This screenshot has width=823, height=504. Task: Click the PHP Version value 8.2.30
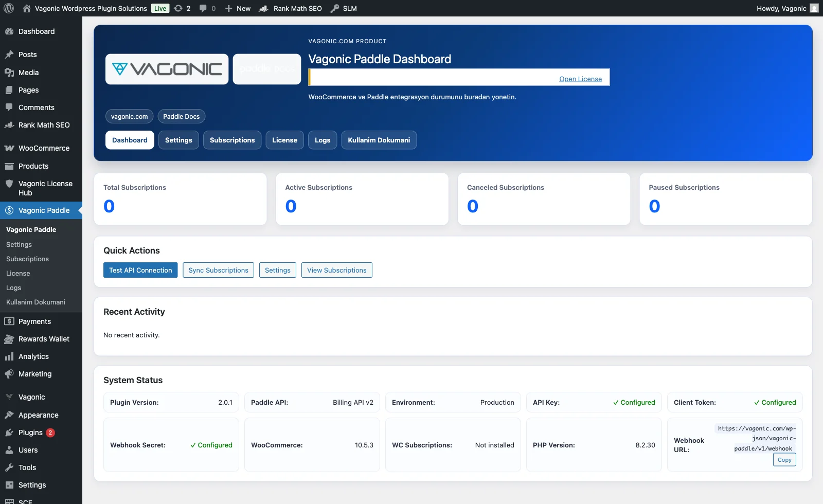click(645, 445)
